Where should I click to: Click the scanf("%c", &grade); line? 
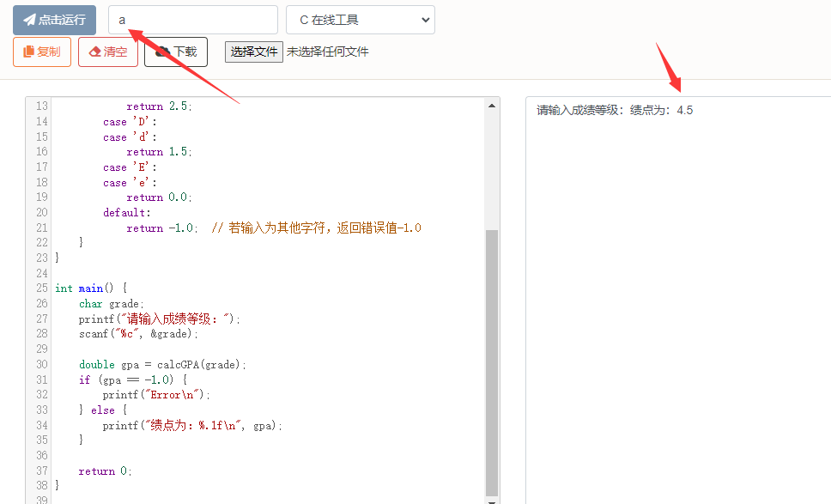pos(138,333)
